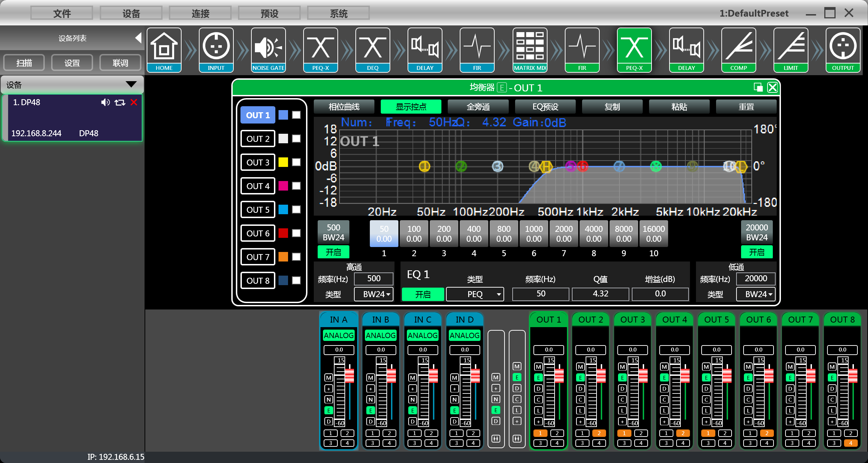Open the INPUT module
This screenshot has height=463, width=868.
tap(216, 50)
